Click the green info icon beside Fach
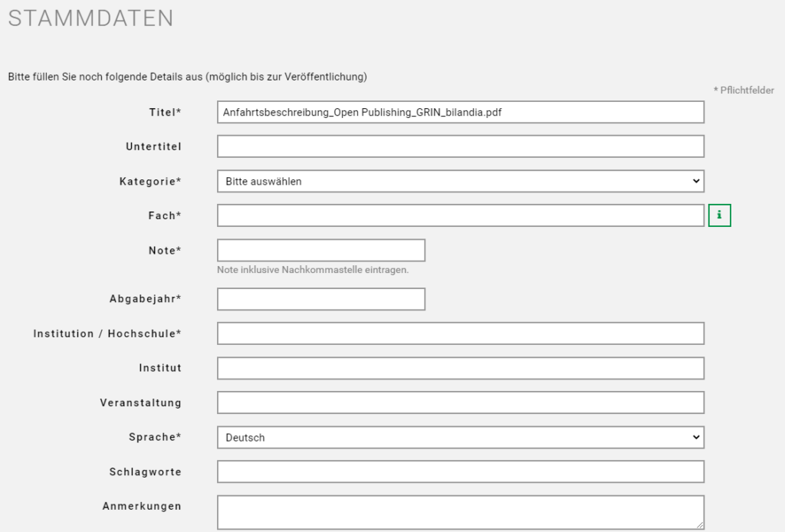The width and height of the screenshot is (785, 532). (x=719, y=216)
